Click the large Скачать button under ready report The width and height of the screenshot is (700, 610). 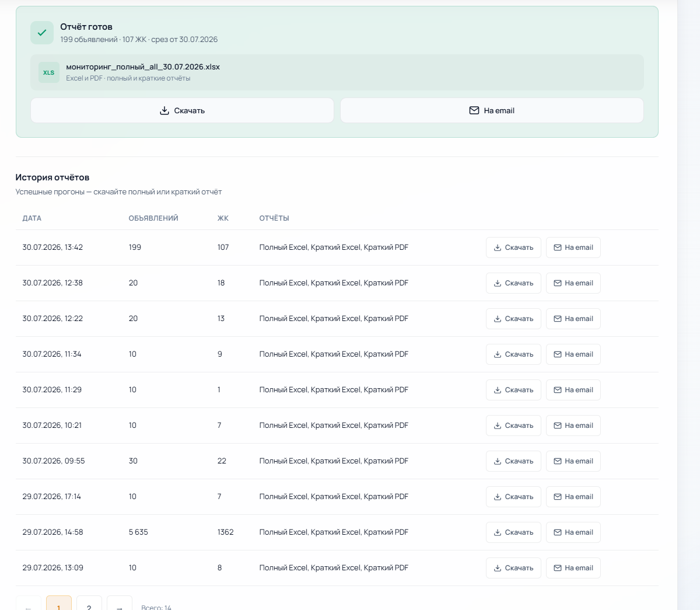click(182, 110)
